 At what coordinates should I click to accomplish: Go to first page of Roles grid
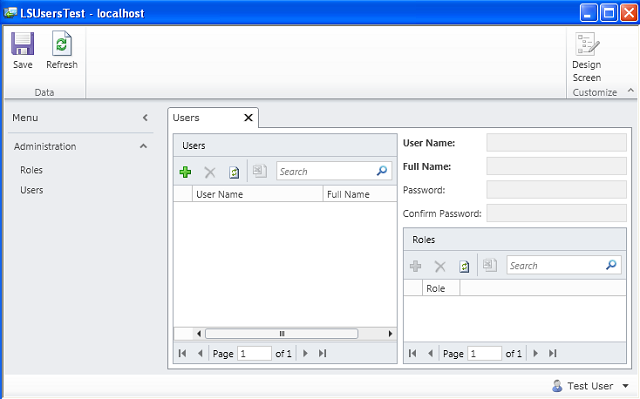pyautogui.click(x=413, y=353)
